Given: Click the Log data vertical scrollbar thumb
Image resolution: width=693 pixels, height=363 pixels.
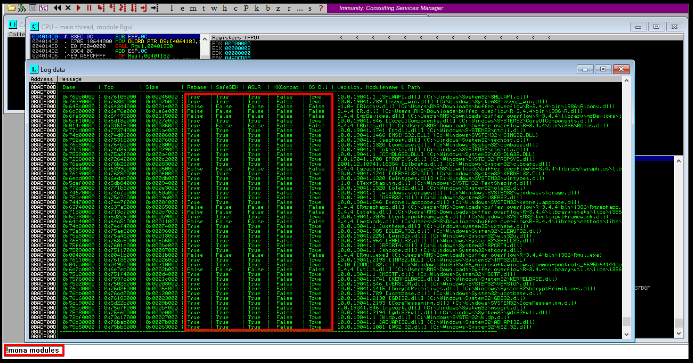Looking at the screenshot, I should [626, 321].
